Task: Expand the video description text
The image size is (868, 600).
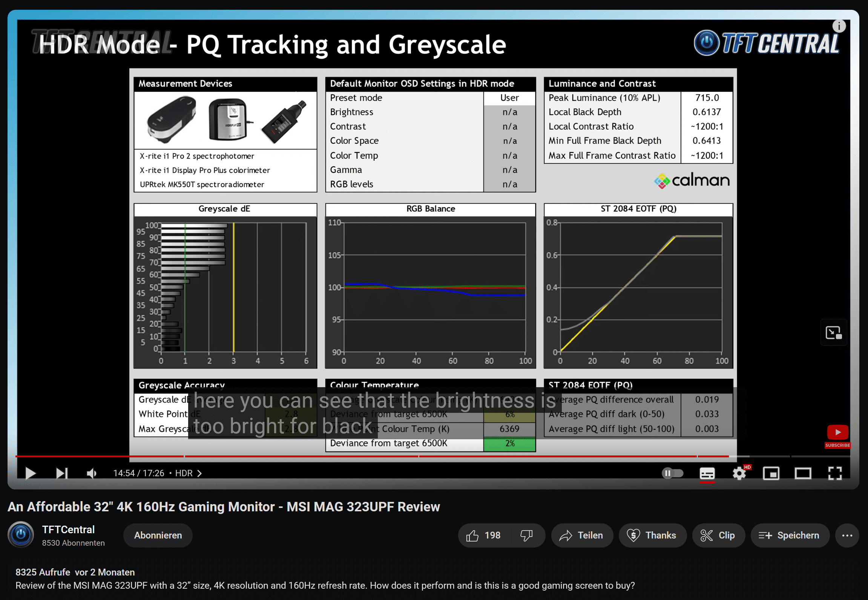Action: click(x=325, y=586)
